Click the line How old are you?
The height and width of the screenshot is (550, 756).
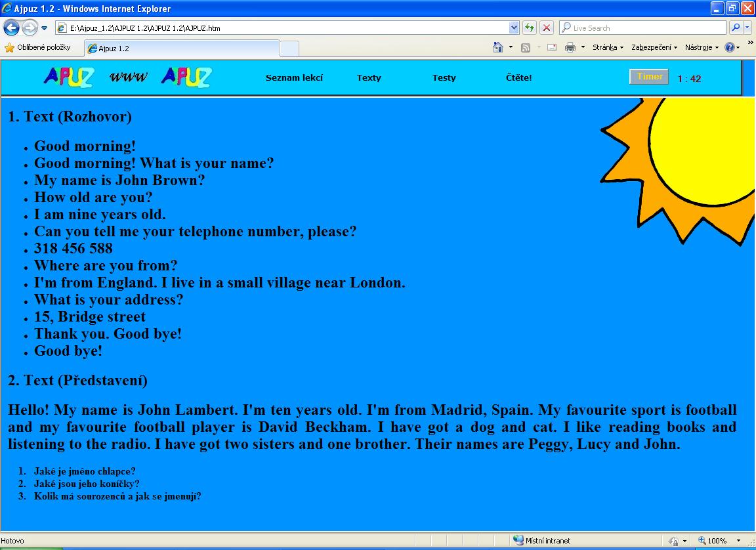tap(93, 197)
